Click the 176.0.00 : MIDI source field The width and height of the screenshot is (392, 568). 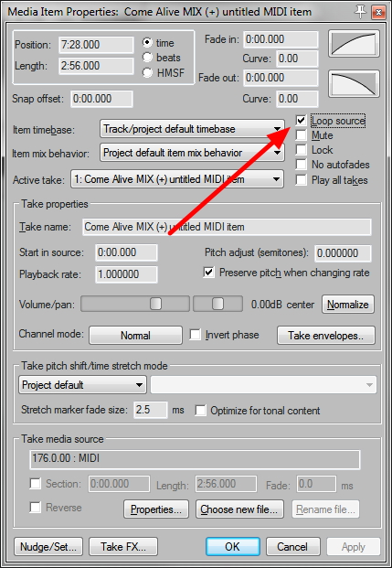[195, 459]
